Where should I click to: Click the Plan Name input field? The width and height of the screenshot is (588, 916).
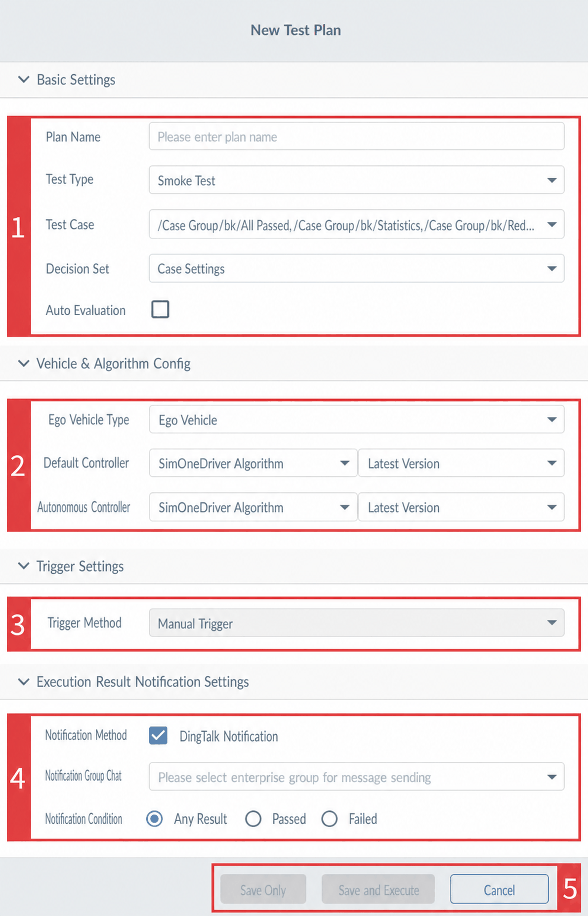[x=356, y=137]
